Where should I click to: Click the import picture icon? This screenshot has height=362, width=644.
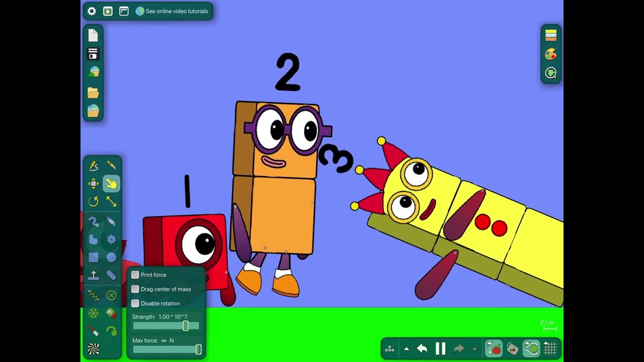pyautogui.click(x=93, y=73)
